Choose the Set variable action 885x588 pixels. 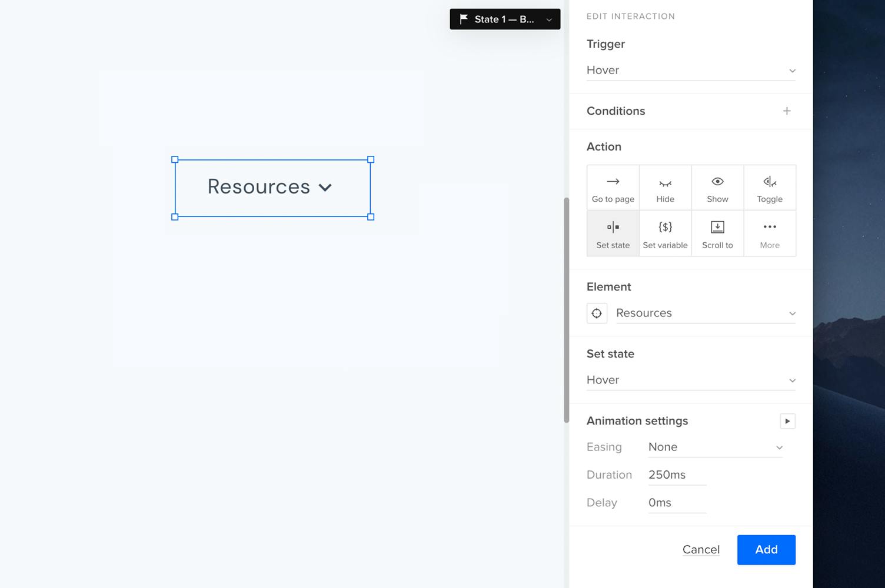point(665,233)
